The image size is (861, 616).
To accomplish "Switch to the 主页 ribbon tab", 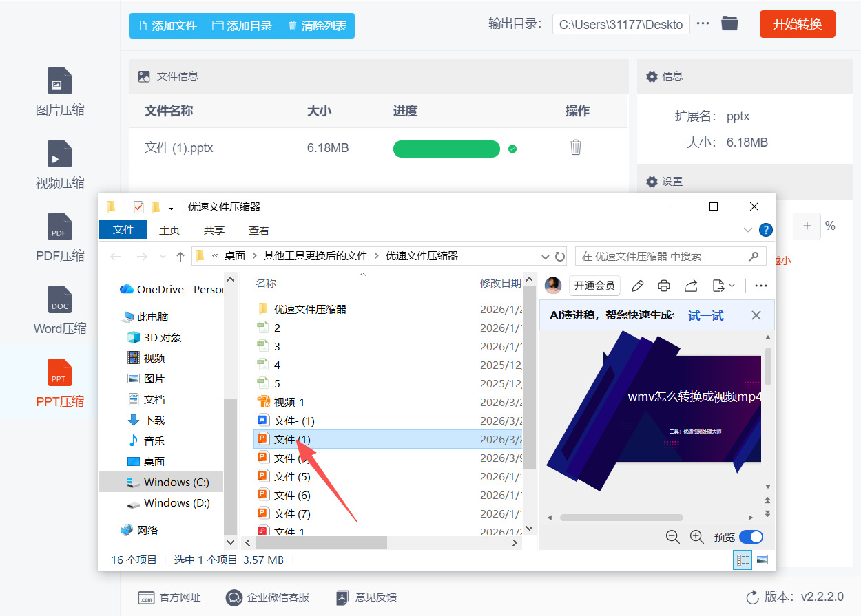I will [169, 230].
